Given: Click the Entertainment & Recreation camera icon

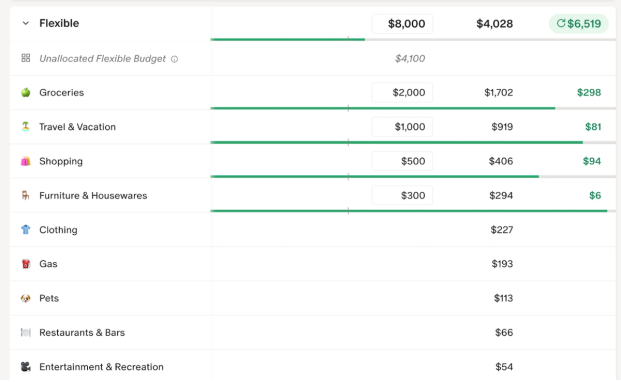Looking at the screenshot, I should click(26, 367).
